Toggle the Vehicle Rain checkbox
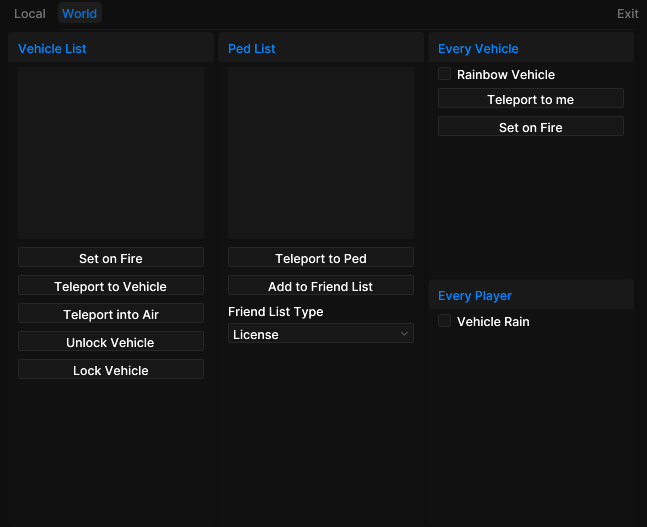The image size is (647, 527). point(444,321)
